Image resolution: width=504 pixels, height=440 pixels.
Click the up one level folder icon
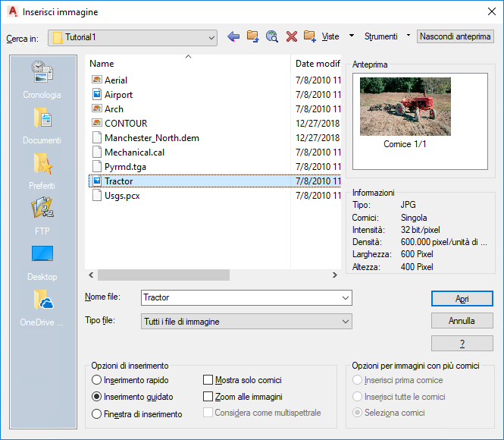(252, 36)
